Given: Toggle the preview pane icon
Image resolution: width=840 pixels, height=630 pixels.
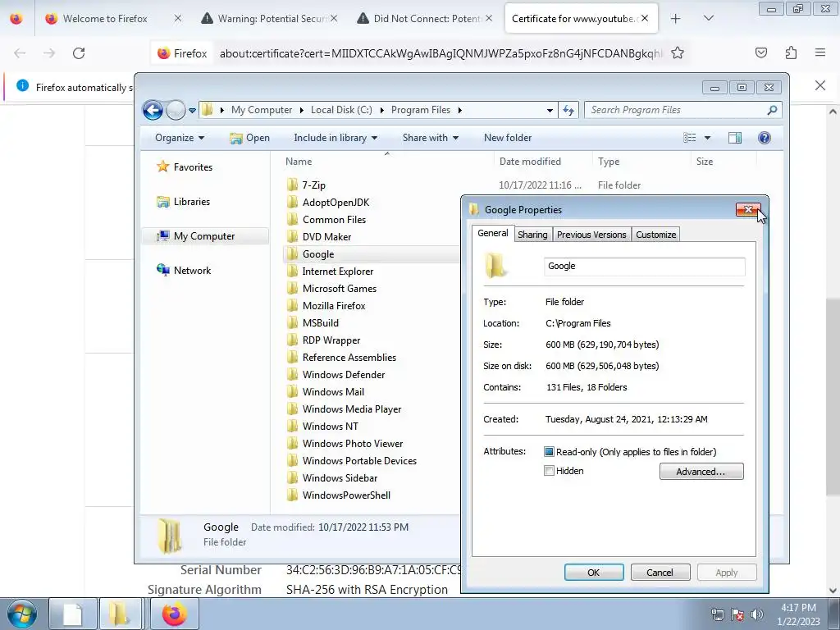Looking at the screenshot, I should (734, 138).
